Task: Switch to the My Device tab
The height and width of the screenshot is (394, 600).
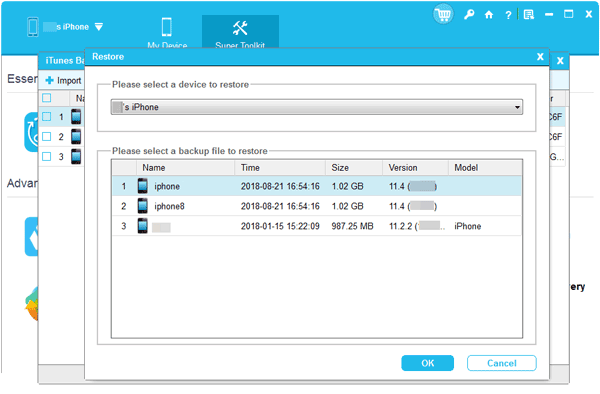Action: (x=167, y=33)
